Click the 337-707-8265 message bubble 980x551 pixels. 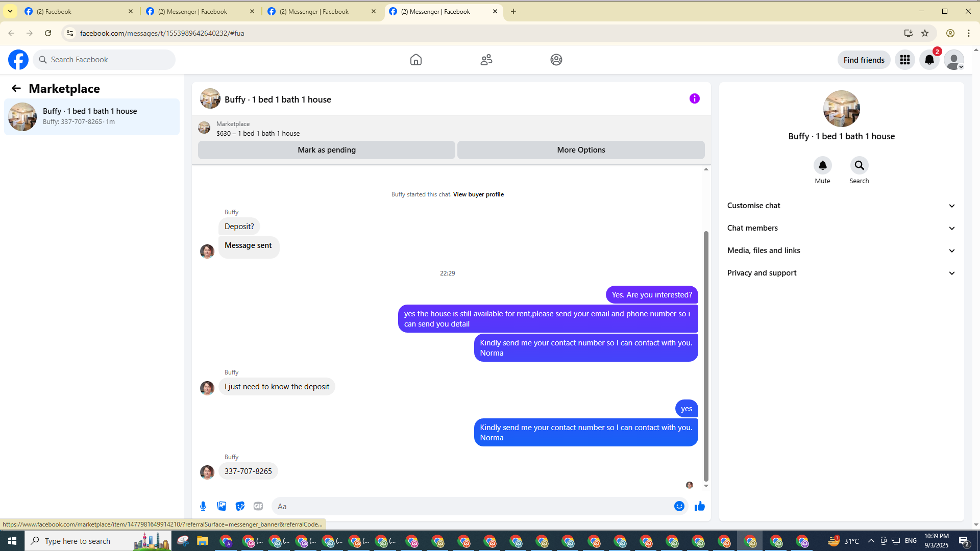248,471
